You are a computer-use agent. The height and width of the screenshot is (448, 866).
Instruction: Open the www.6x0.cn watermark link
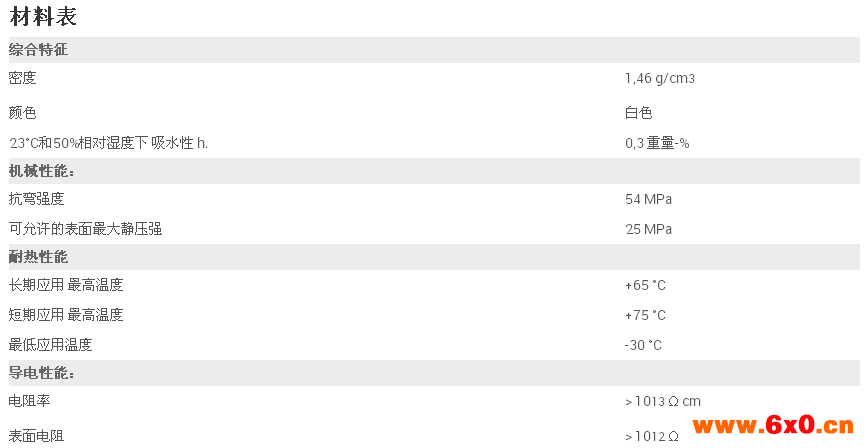(773, 425)
